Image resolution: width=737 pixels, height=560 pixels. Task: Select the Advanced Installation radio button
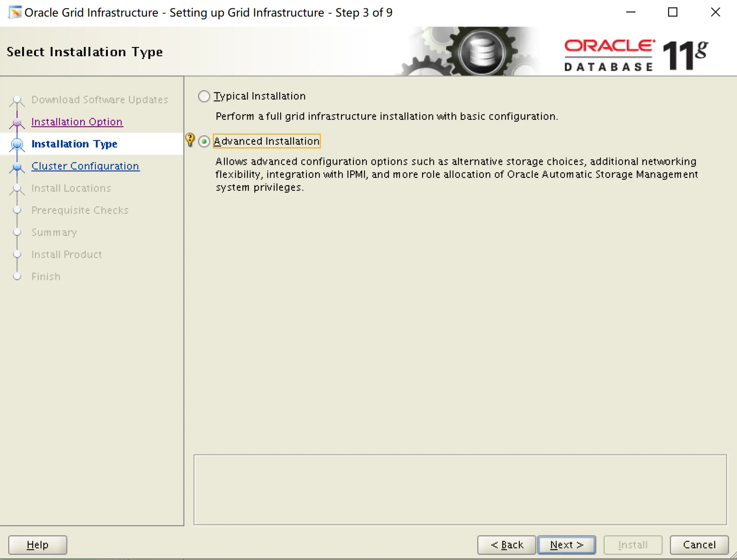pyautogui.click(x=204, y=141)
